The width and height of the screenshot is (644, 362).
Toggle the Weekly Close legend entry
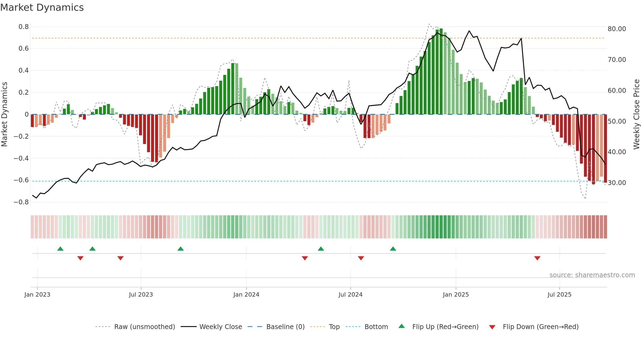(x=211, y=327)
